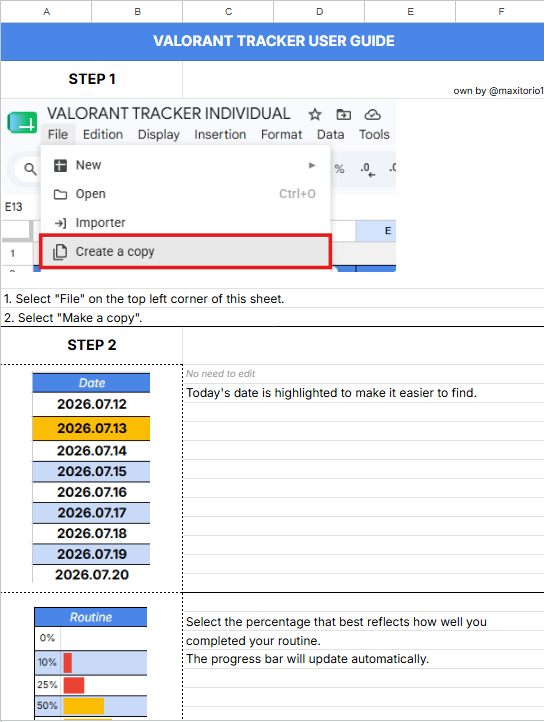The image size is (544, 722).
Task: Select the Create a copy option
Action: tap(185, 251)
